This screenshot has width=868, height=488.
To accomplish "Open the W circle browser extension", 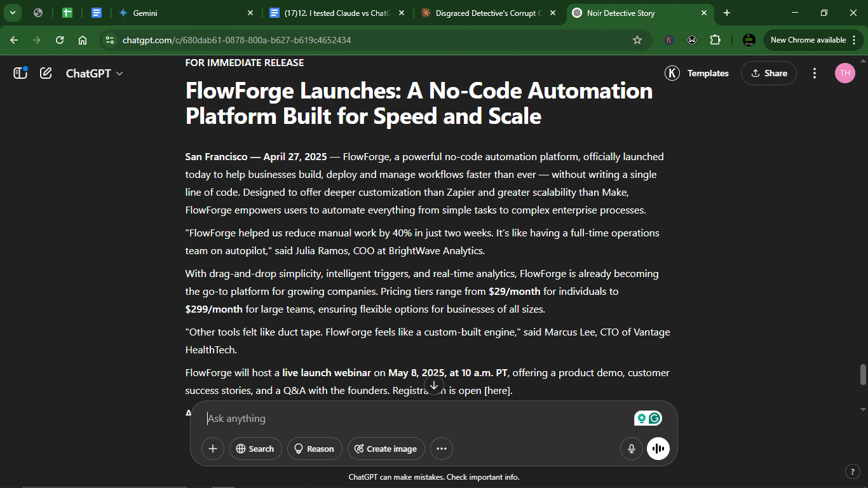I will point(692,40).
